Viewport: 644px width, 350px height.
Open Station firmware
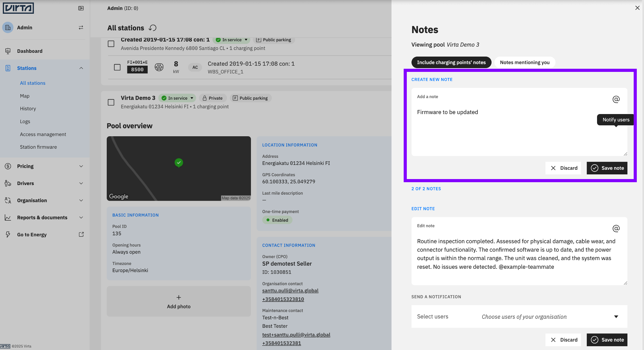pos(38,147)
